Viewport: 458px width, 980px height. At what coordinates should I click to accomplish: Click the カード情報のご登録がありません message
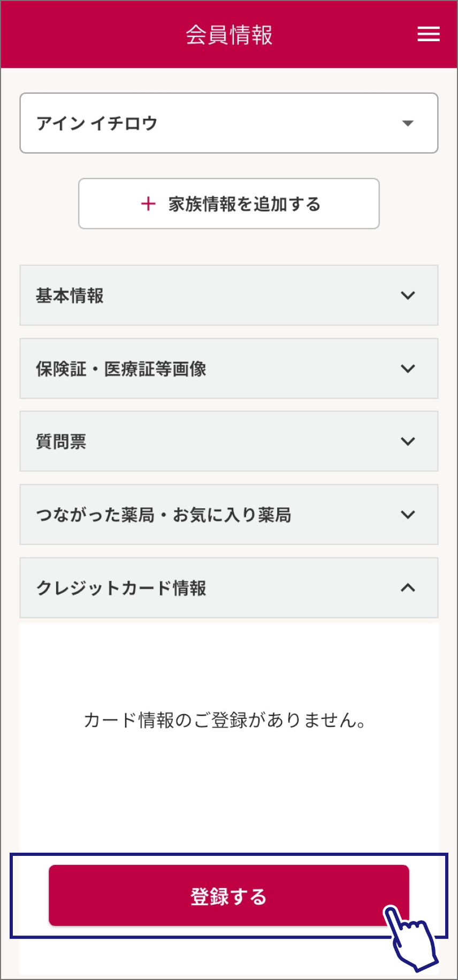click(225, 720)
